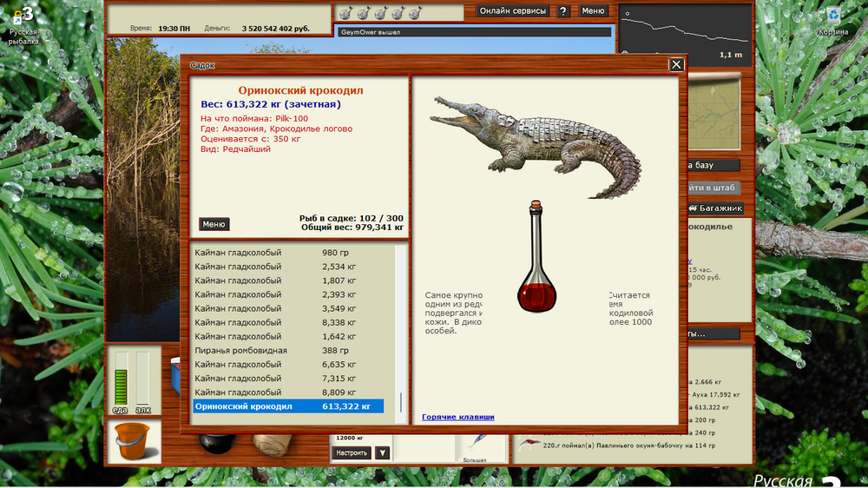Click the lure icon labeled Большая

476,443
